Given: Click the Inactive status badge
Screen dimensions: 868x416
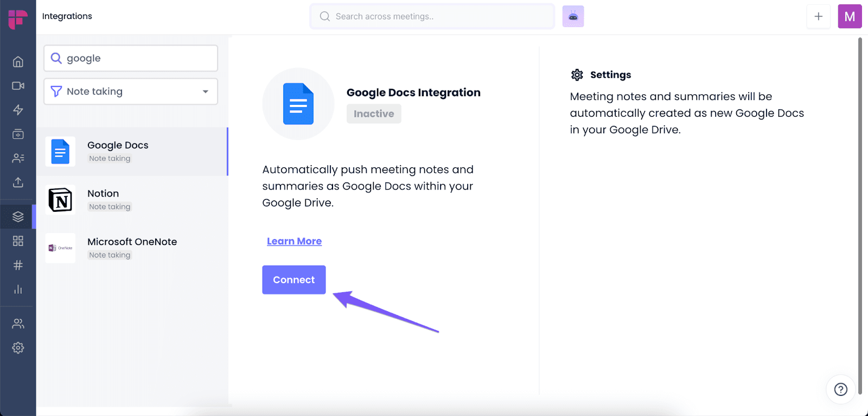Looking at the screenshot, I should [x=374, y=114].
